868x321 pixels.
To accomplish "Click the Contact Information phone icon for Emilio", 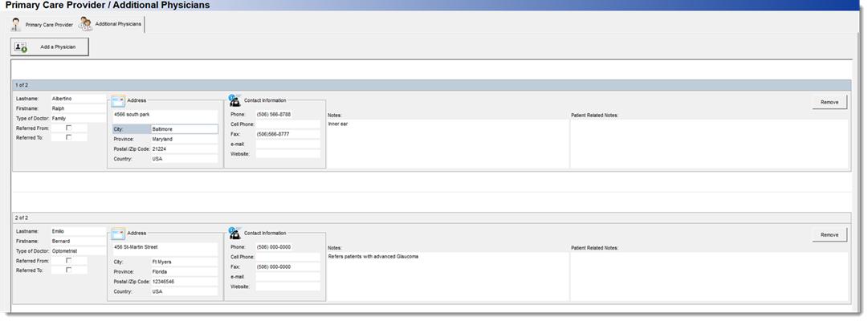I will (234, 233).
